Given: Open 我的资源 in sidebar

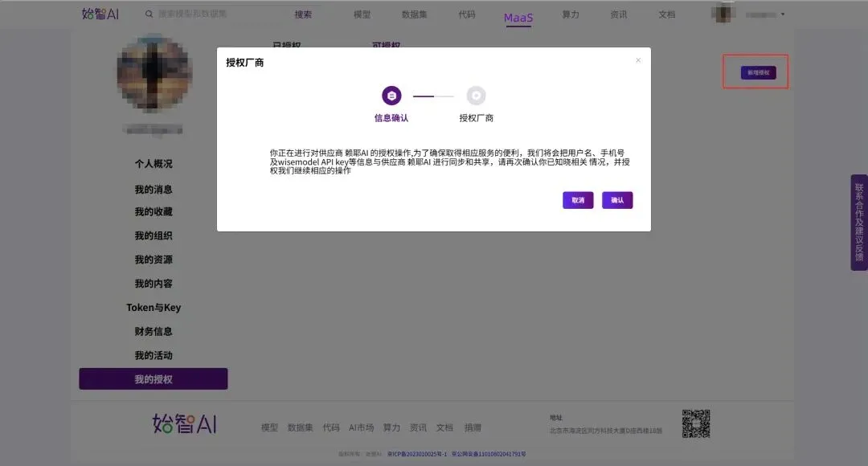Looking at the screenshot, I should 154,260.
